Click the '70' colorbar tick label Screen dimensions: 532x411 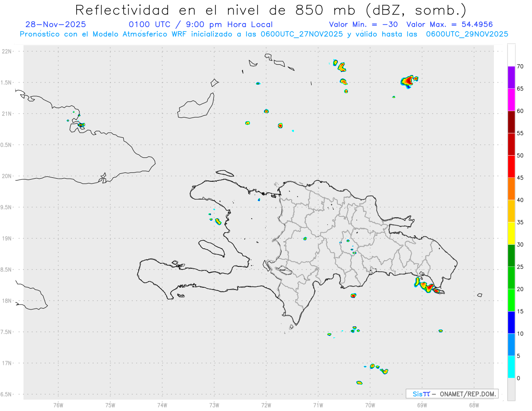520,67
